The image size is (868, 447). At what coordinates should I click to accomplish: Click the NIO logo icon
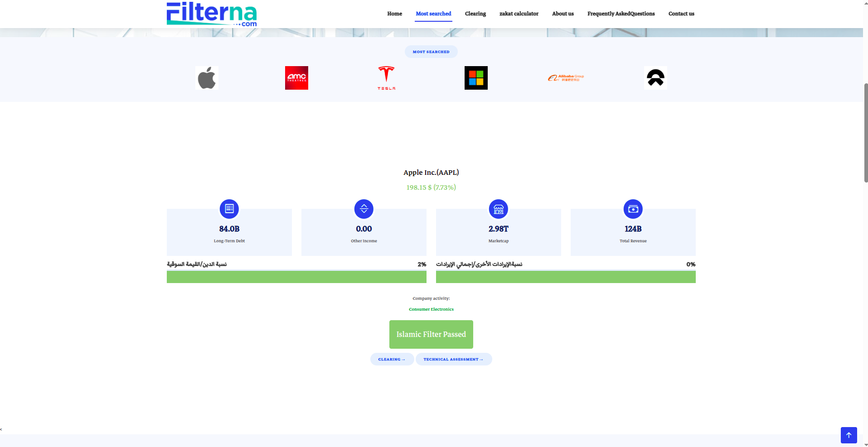point(655,78)
